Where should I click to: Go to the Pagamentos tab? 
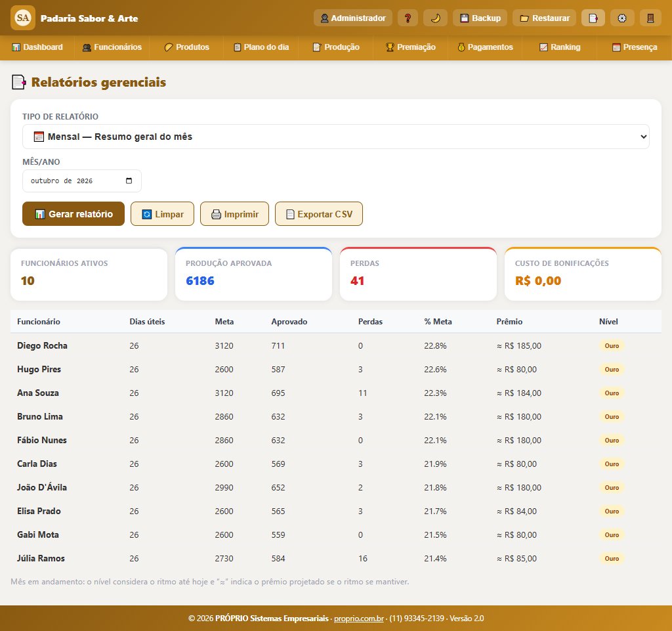point(485,47)
